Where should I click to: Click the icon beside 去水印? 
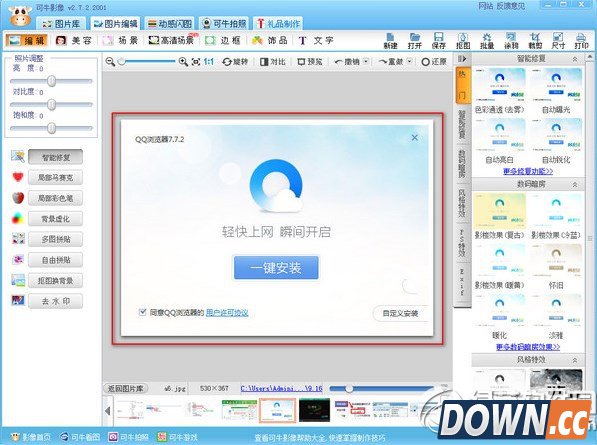pyautogui.click(x=18, y=300)
